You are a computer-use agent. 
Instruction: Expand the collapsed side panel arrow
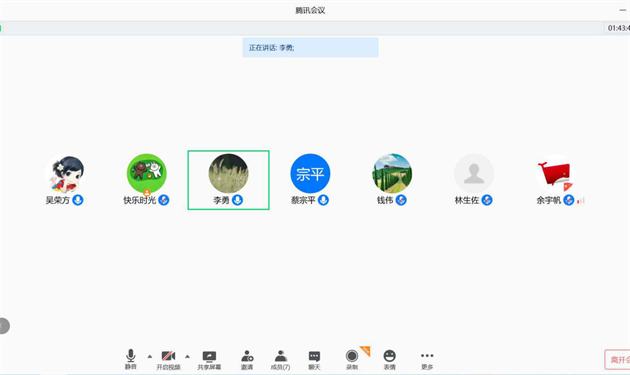pyautogui.click(x=3, y=326)
